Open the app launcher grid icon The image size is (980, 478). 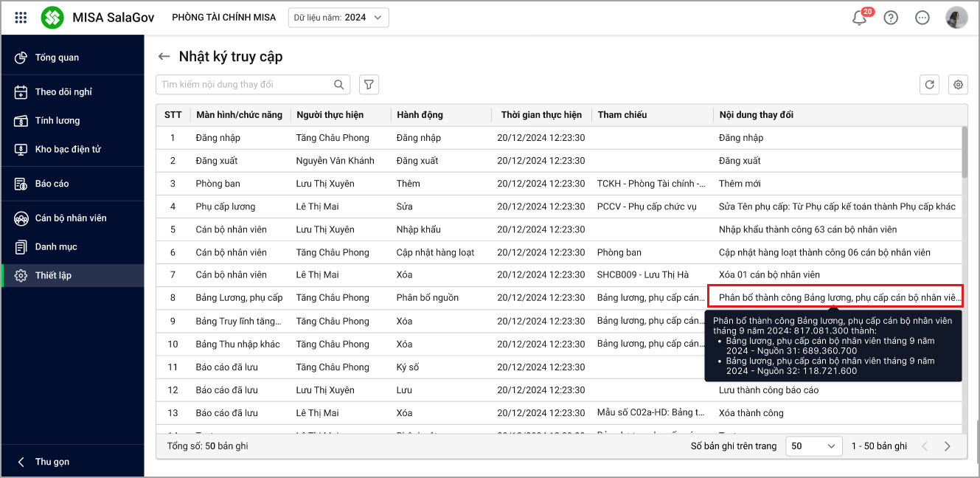pos(21,18)
